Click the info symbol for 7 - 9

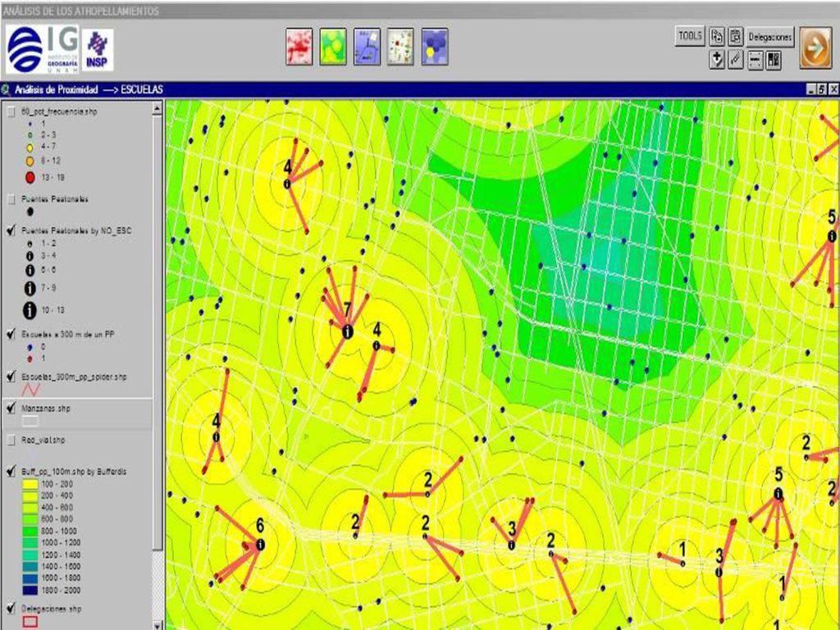[x=30, y=289]
